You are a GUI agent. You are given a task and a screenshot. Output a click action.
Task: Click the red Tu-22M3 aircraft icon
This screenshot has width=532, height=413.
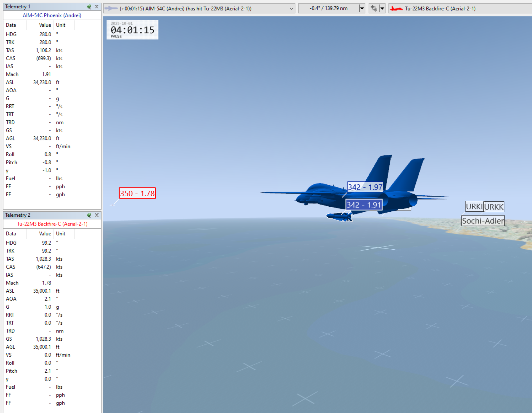(396, 9)
